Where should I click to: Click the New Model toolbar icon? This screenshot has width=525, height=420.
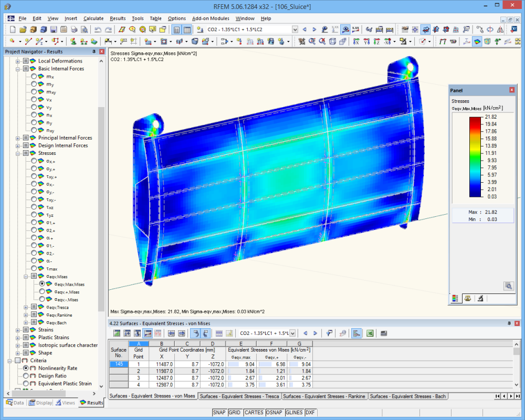tap(13, 29)
